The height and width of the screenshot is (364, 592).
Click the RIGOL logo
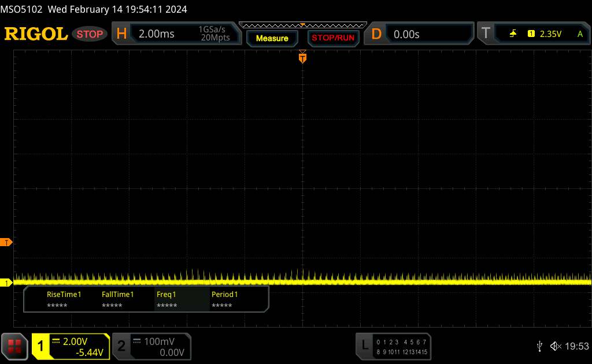pos(36,34)
